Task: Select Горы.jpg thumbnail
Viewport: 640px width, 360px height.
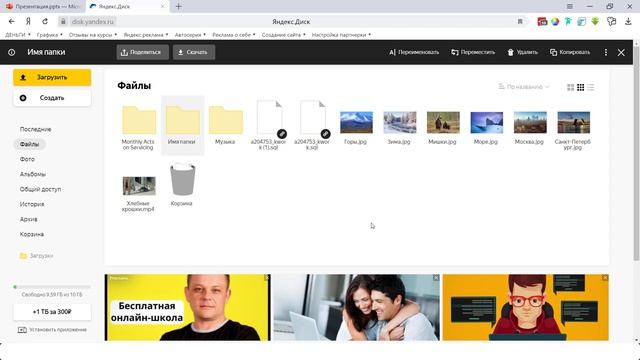Action: 356,122
